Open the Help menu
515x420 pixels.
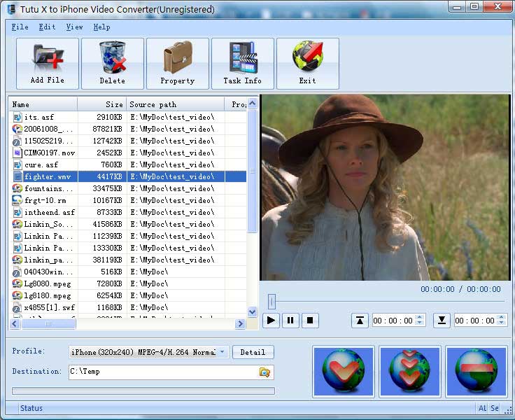coord(101,27)
